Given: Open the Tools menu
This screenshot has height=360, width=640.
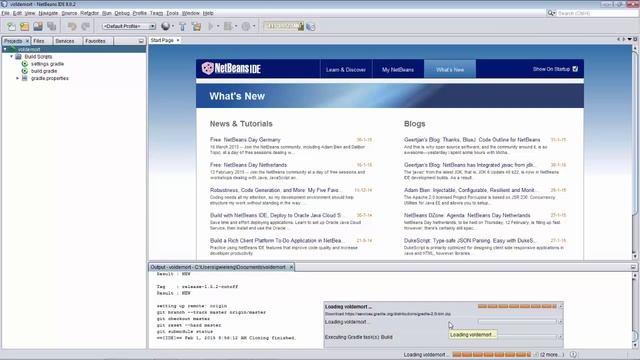Looking at the screenshot, I should (172, 13).
